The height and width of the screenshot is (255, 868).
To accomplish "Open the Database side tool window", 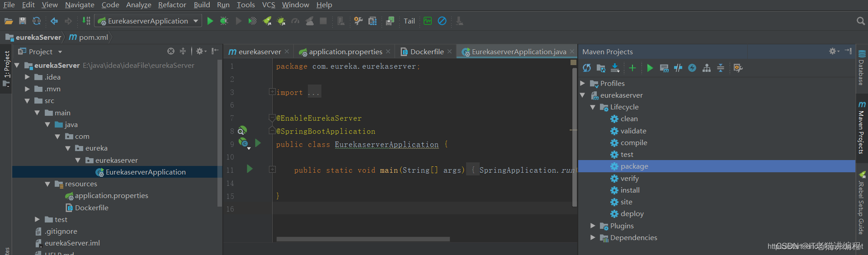I will pyautogui.click(x=862, y=68).
